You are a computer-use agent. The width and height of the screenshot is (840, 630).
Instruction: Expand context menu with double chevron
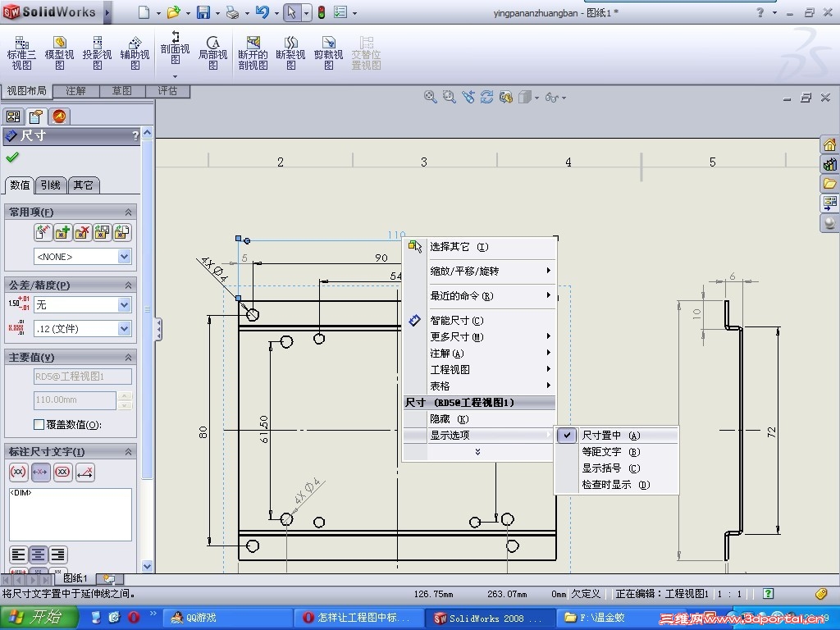click(478, 452)
